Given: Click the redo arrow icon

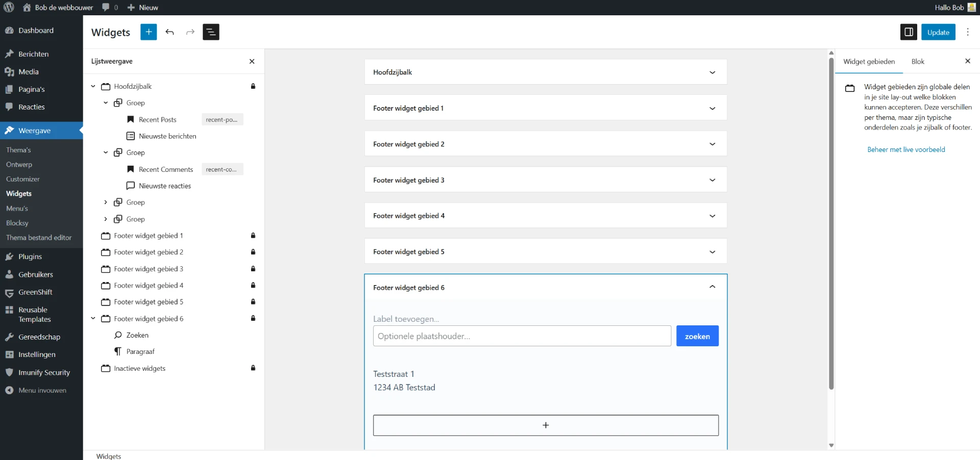Looking at the screenshot, I should point(190,32).
